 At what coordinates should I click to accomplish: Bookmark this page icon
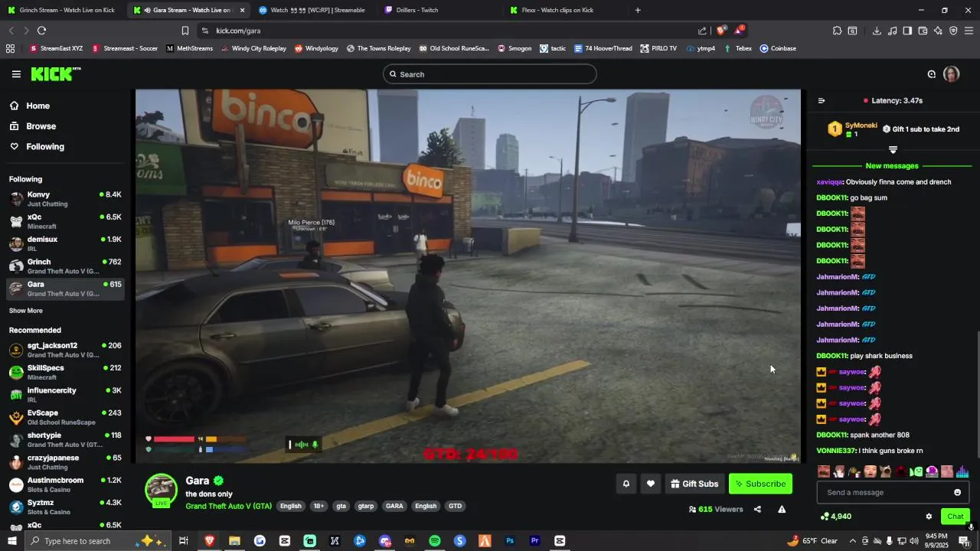[x=185, y=31]
